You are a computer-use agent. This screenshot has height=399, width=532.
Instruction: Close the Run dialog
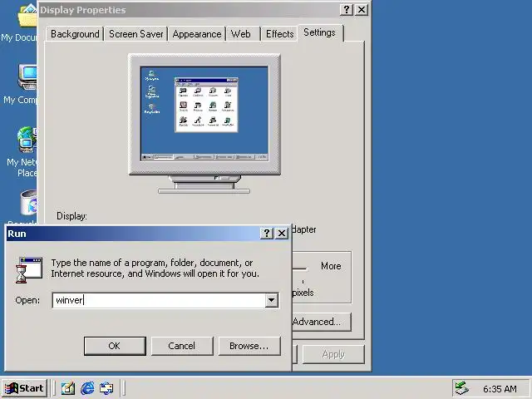[x=282, y=233]
